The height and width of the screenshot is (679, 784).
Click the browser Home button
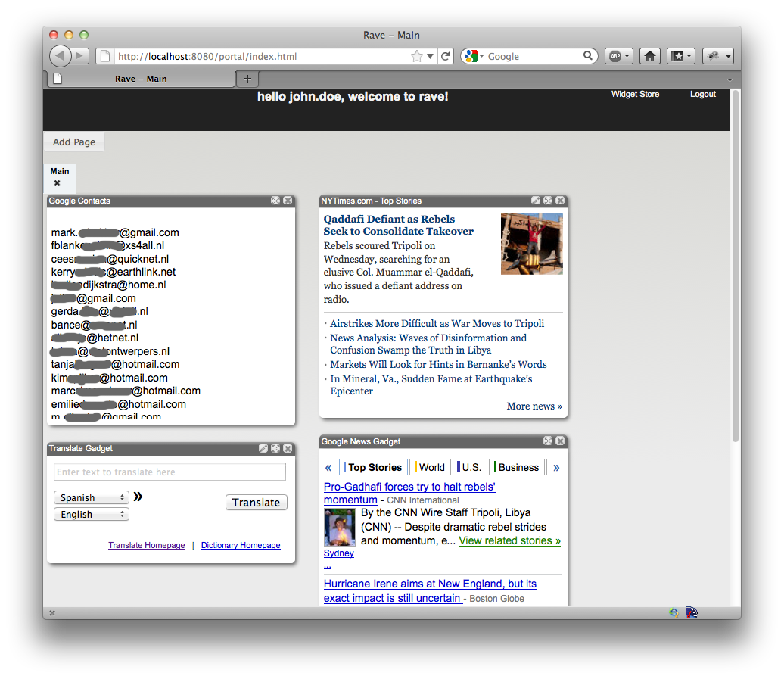point(649,56)
